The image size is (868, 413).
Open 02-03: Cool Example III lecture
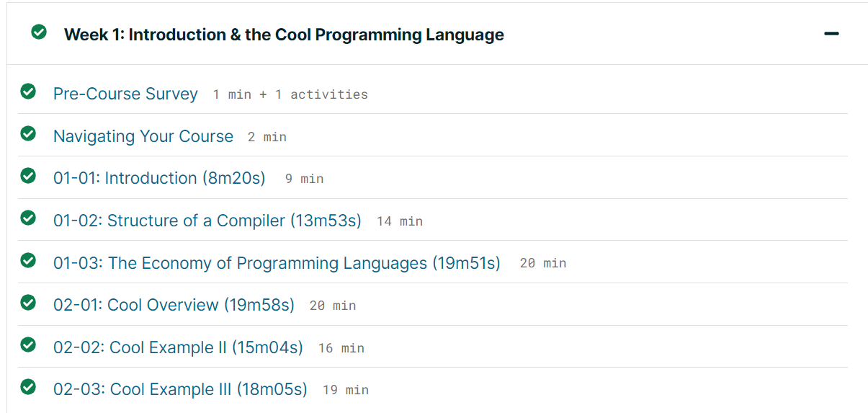click(x=180, y=390)
